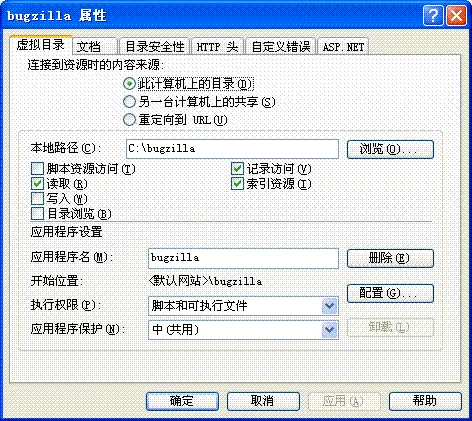Click the 配置 configuration button
This screenshot has width=472, height=421.
(x=390, y=293)
